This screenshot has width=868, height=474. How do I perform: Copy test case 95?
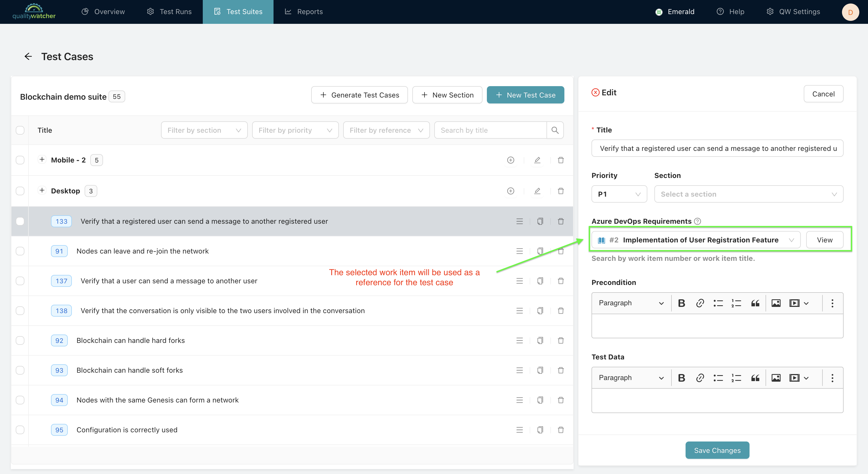pos(540,430)
